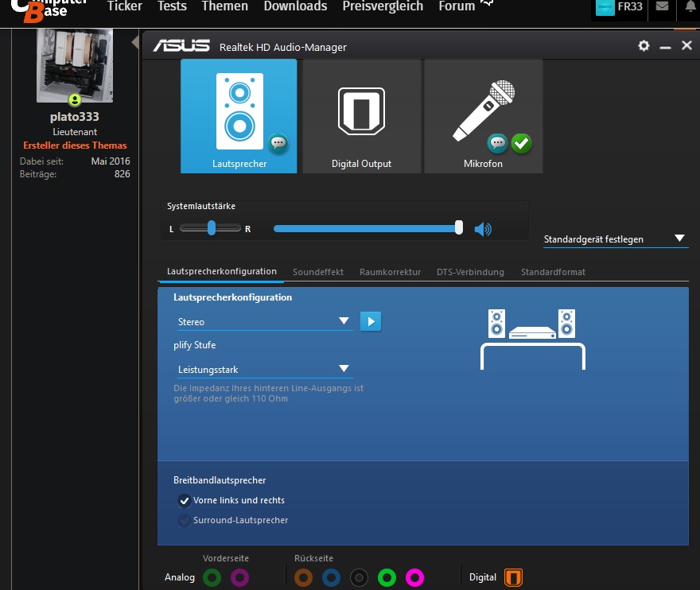The height and width of the screenshot is (590, 700).
Task: Click the L/R balance slider handle
Action: click(212, 227)
